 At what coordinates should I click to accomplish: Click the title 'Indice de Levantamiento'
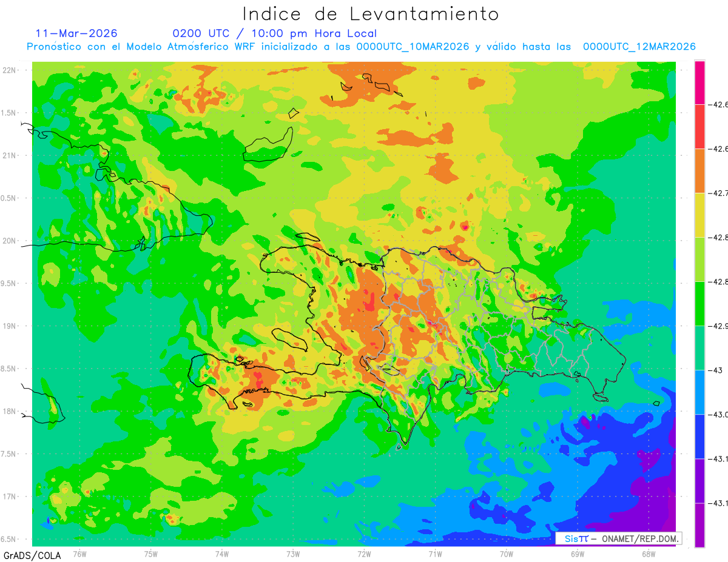[370, 14]
